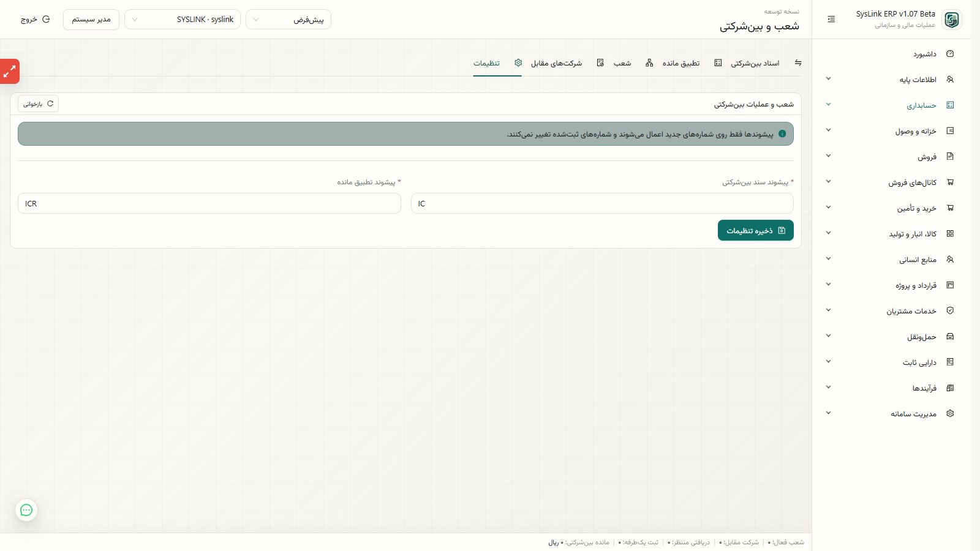This screenshot has height=551, width=980.
Task: Click the فروش document icon
Action: click(x=950, y=157)
